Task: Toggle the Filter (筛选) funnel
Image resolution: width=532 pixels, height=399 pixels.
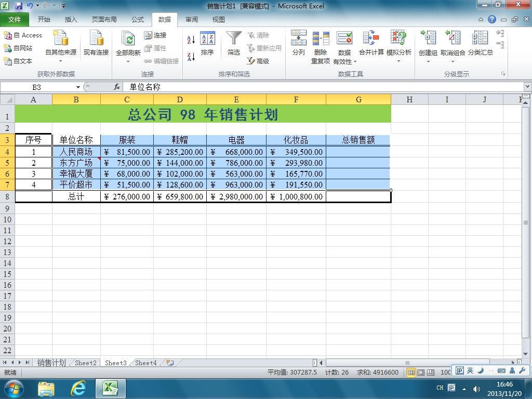Action: (x=234, y=44)
